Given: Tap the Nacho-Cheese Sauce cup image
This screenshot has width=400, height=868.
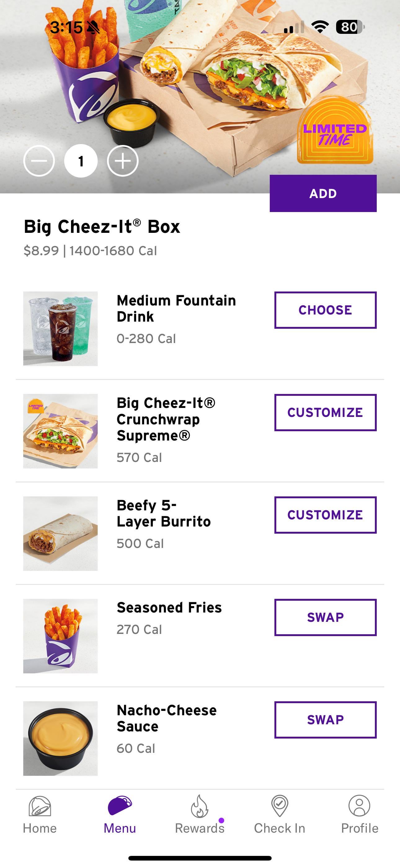Looking at the screenshot, I should 60,738.
